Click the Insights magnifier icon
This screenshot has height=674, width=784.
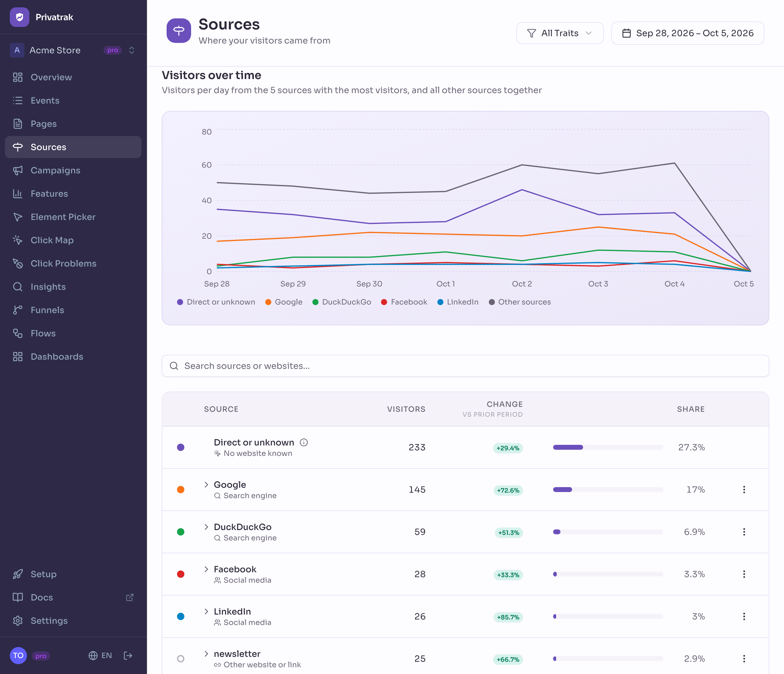[18, 287]
